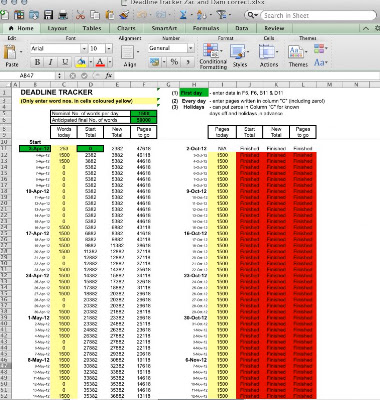Open search options magnifier dropdown
Viewport: 380px width, 400px height.
[253, 15]
